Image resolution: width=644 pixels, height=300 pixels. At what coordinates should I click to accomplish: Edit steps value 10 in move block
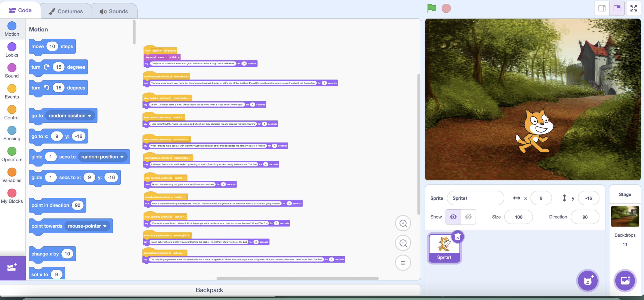pos(52,47)
